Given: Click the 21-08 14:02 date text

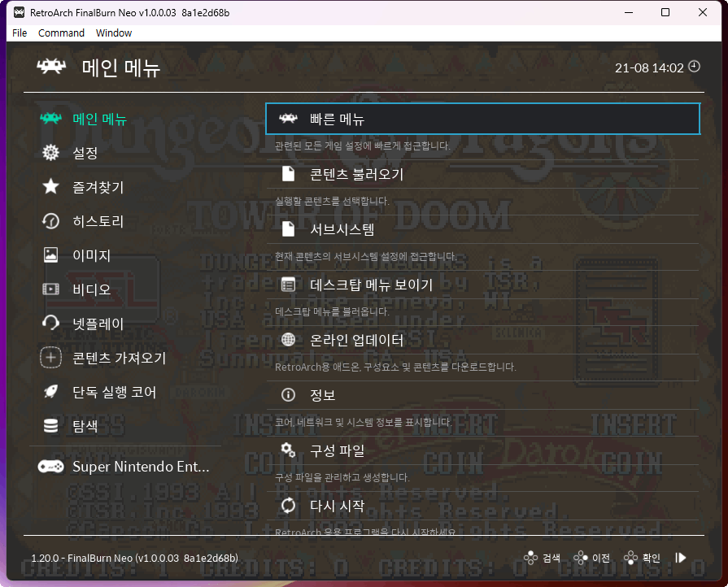Looking at the screenshot, I should coord(649,68).
